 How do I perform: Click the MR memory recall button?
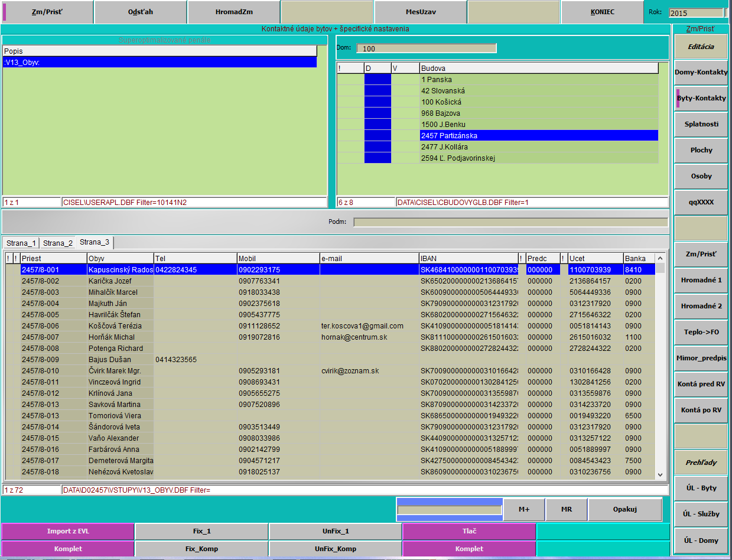point(566,510)
